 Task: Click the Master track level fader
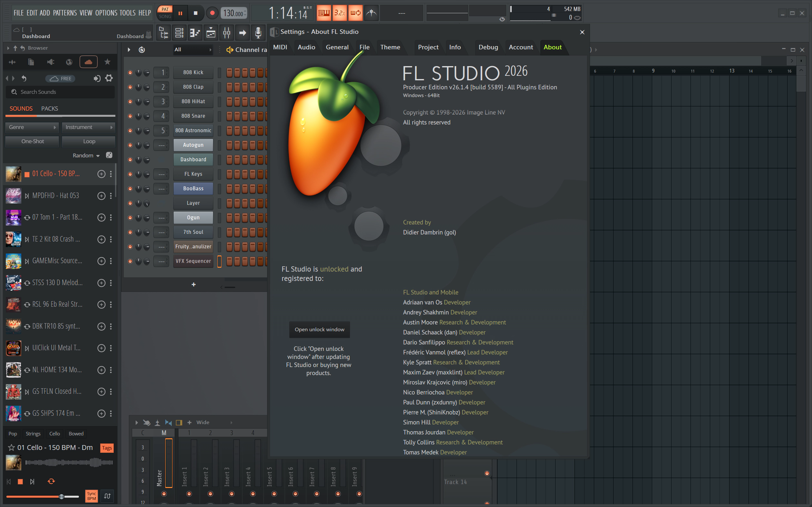pyautogui.click(x=169, y=463)
